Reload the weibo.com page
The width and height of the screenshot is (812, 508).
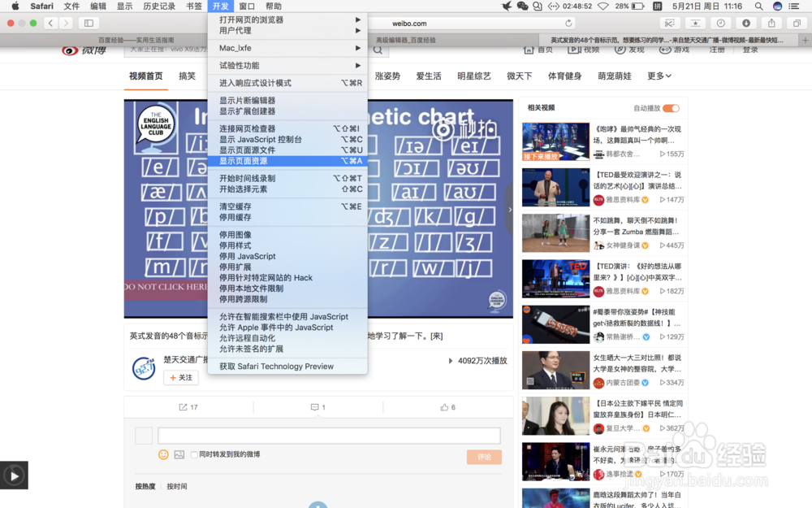[x=568, y=24]
